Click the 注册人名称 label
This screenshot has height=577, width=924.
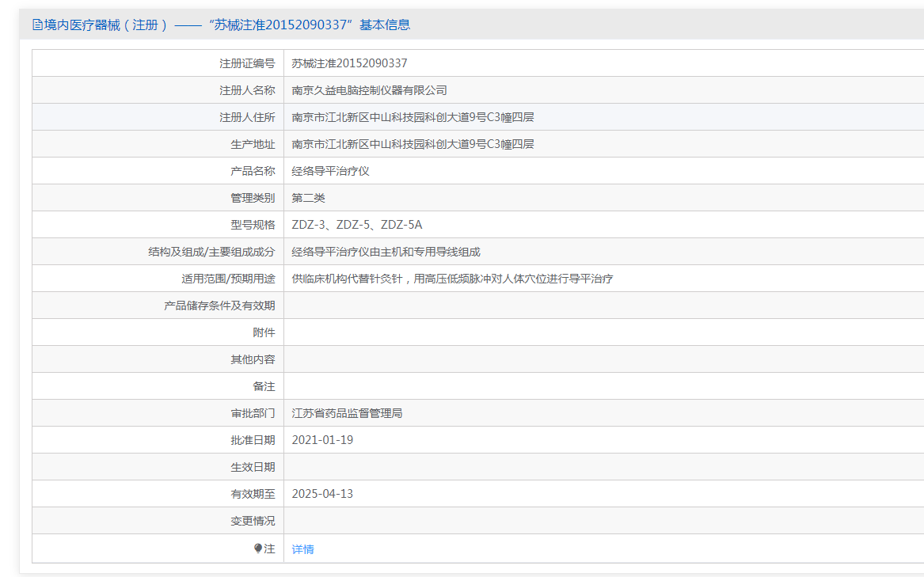[248, 90]
